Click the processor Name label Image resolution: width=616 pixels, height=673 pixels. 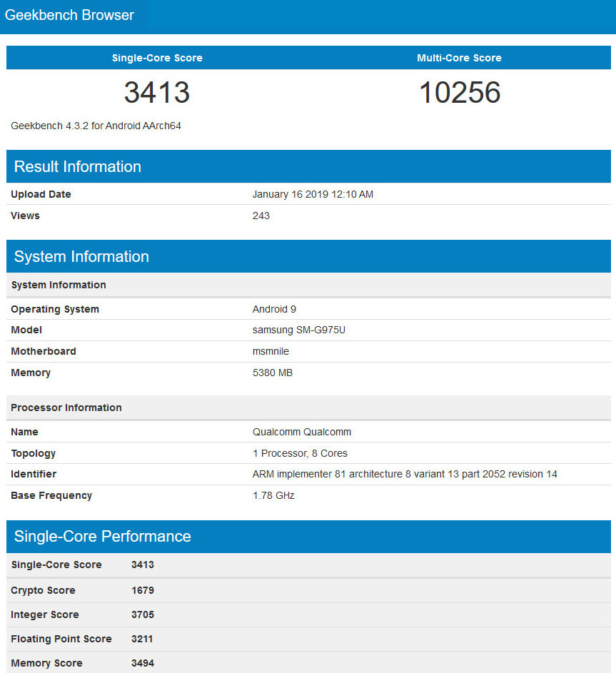(24, 432)
